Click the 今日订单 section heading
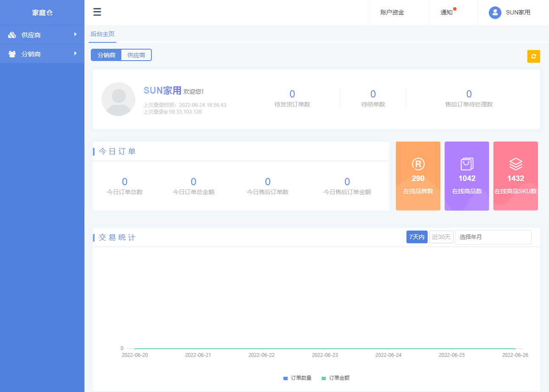The width and height of the screenshot is (549, 392). (117, 152)
